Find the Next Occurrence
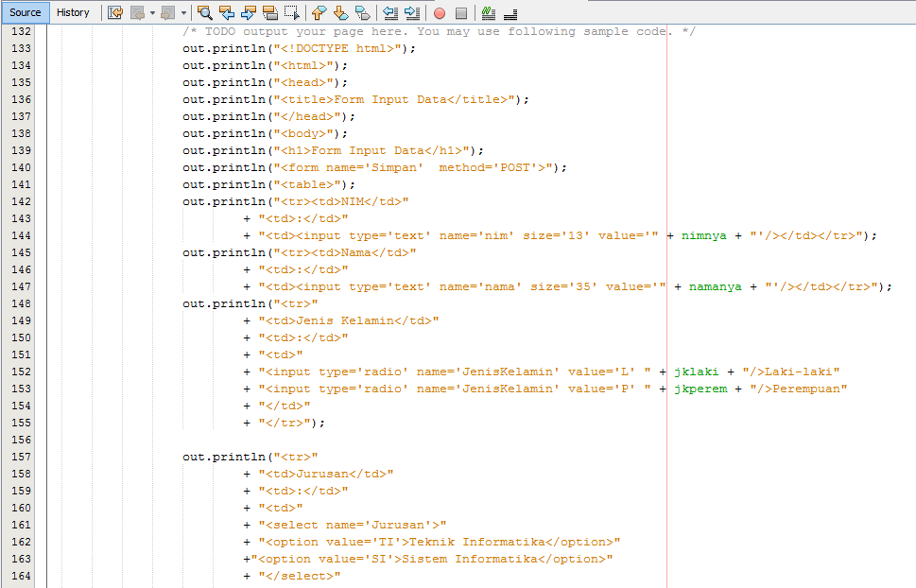916x588 pixels. pos(249,13)
